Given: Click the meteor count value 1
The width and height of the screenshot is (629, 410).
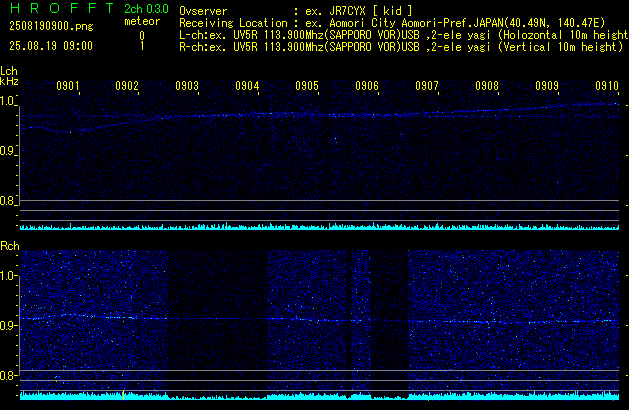Looking at the screenshot, I should (x=142, y=46).
